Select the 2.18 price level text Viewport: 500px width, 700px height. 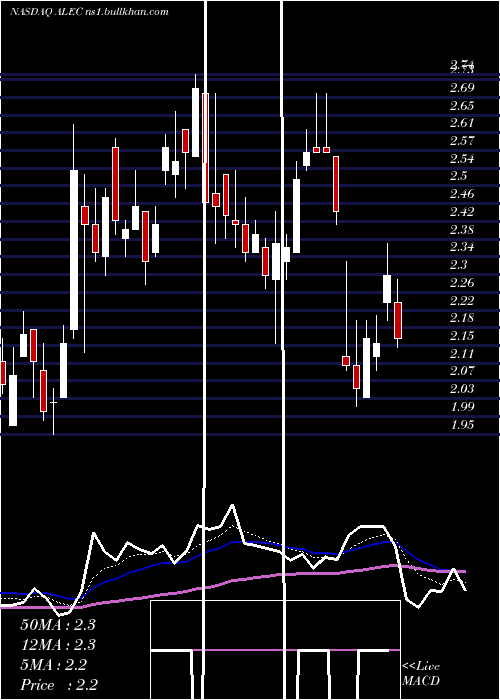click(x=462, y=318)
